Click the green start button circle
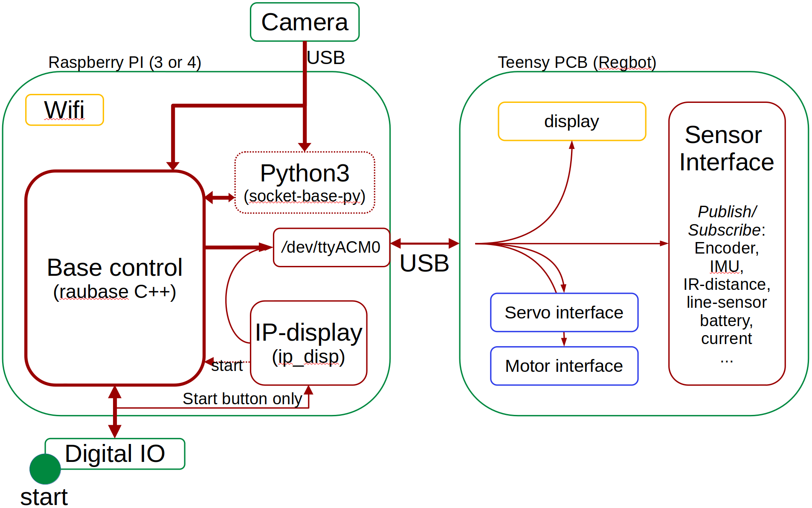 tap(45, 469)
